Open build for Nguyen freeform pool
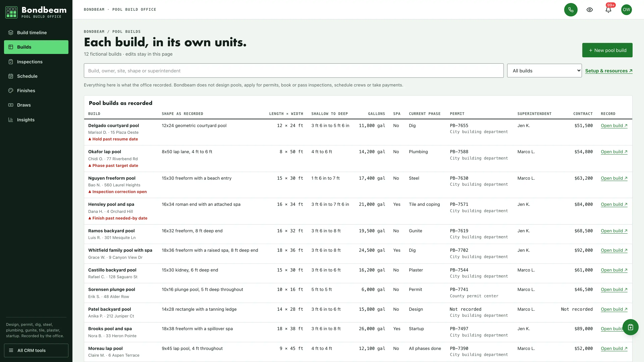The width and height of the screenshot is (644, 362). coord(614,178)
